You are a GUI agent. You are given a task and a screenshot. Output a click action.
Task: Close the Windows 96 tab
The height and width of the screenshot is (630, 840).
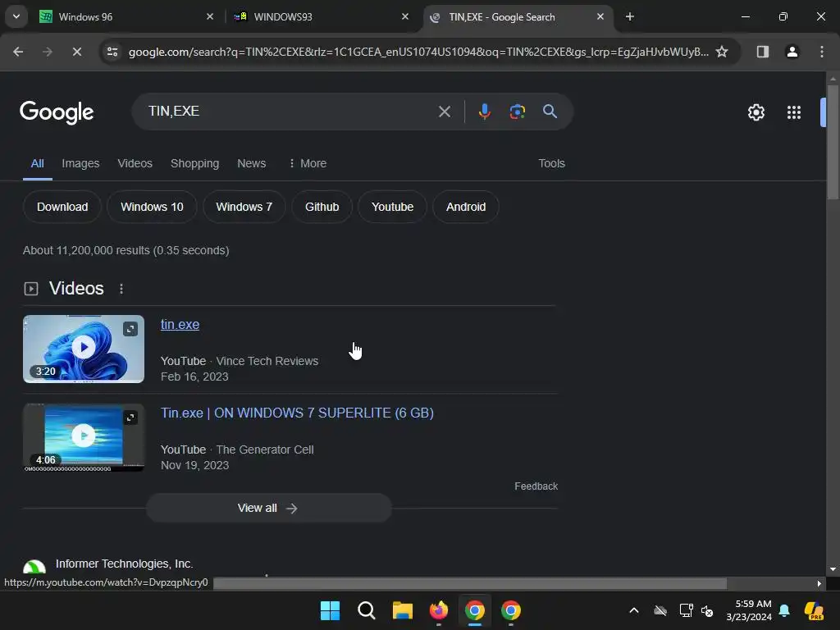click(x=210, y=17)
